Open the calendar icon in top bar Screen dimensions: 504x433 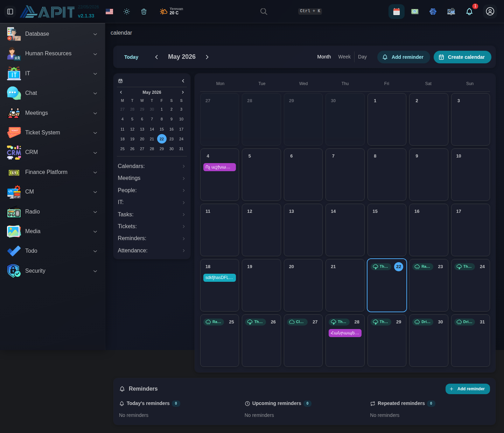click(x=397, y=12)
